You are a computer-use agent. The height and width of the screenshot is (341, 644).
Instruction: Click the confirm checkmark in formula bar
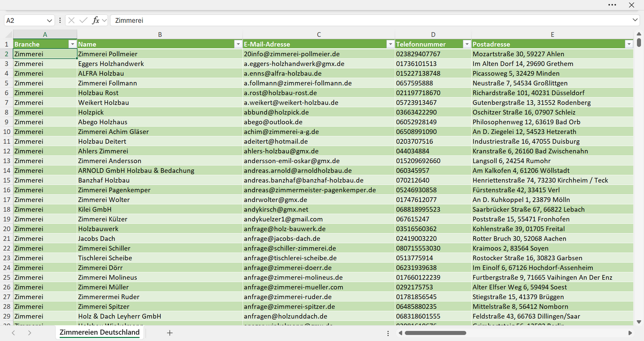[83, 20]
